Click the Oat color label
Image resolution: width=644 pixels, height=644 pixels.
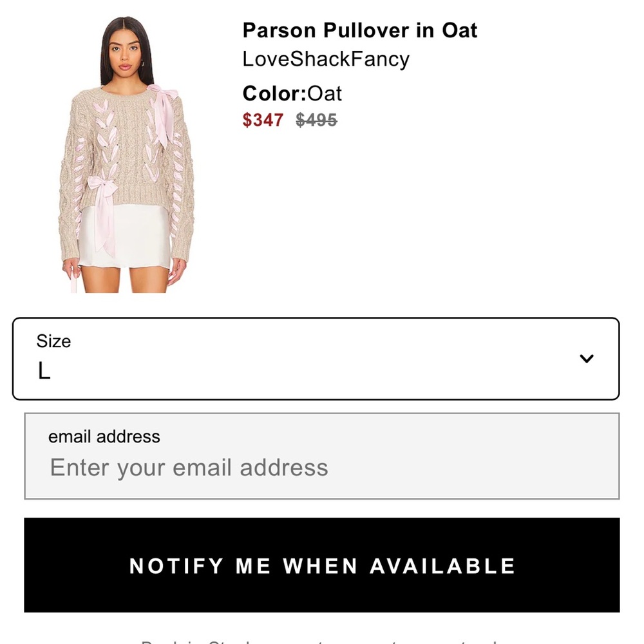coord(324,93)
